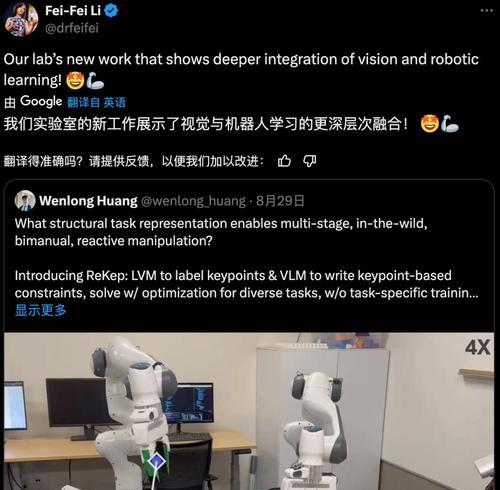Click the 4X speed label on video

tap(478, 347)
